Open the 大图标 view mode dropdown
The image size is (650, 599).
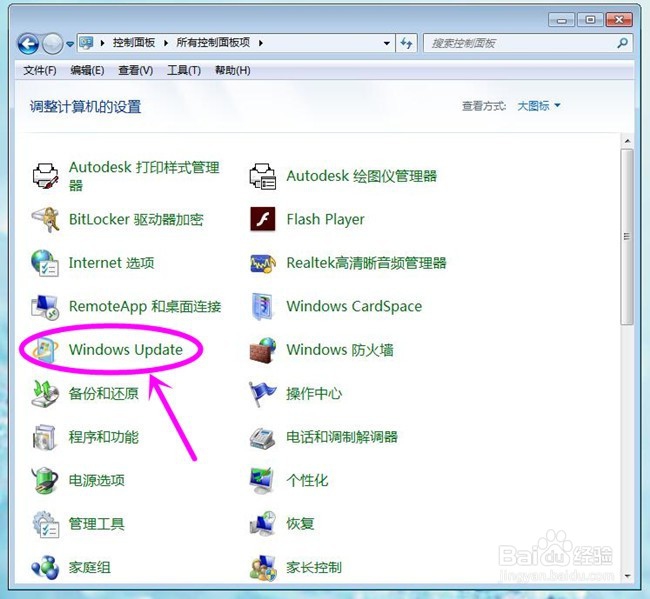(x=538, y=106)
